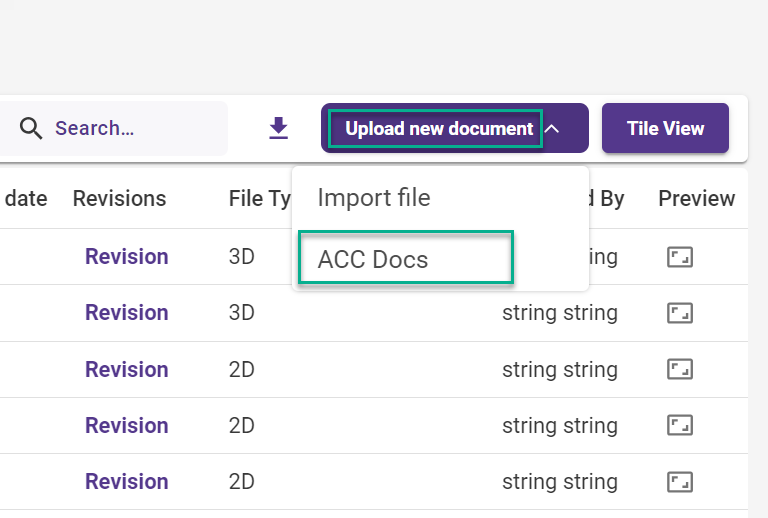Open preview icon in third row
Viewport: 768px width, 518px height.
point(680,370)
